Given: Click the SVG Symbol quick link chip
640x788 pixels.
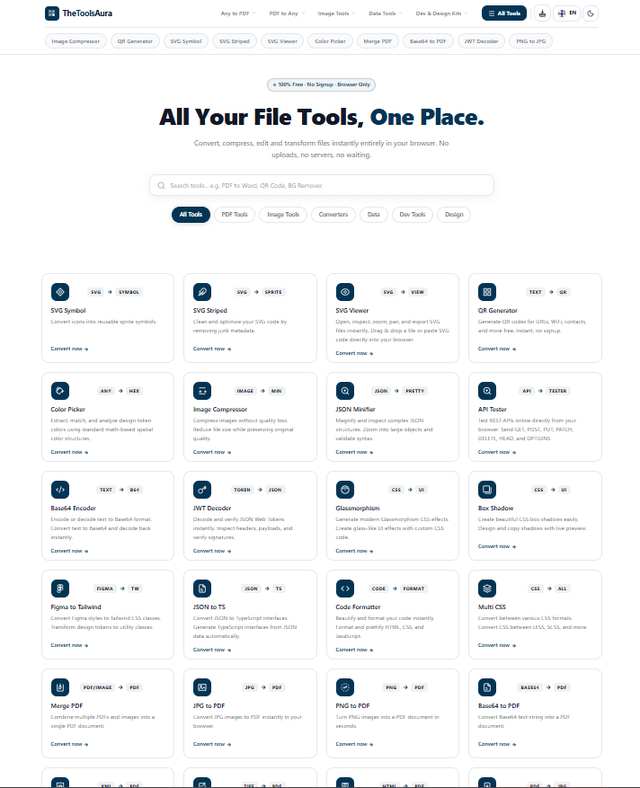Looking at the screenshot, I should (x=186, y=41).
